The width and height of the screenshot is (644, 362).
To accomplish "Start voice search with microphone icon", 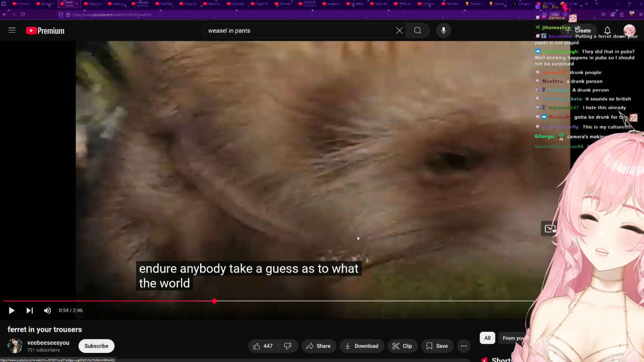I will pyautogui.click(x=443, y=31).
